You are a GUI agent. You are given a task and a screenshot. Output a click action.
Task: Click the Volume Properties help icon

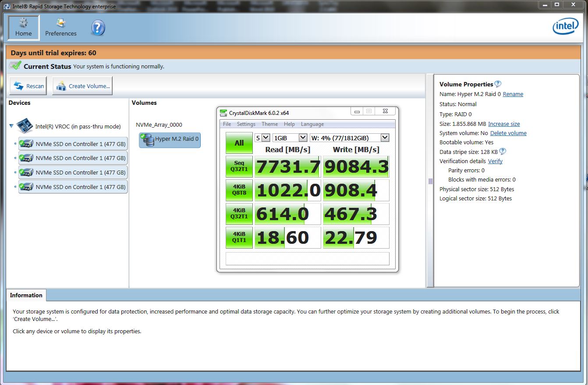498,84
